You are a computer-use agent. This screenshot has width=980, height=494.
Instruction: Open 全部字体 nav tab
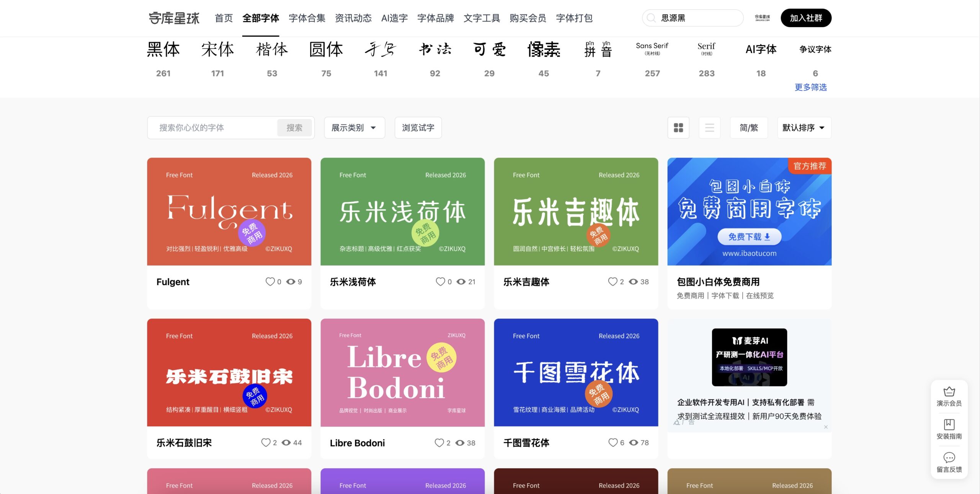(x=261, y=18)
